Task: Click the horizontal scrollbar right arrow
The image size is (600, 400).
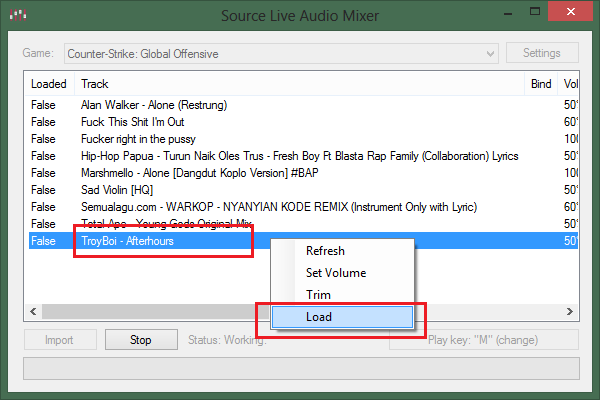Action: [570, 312]
